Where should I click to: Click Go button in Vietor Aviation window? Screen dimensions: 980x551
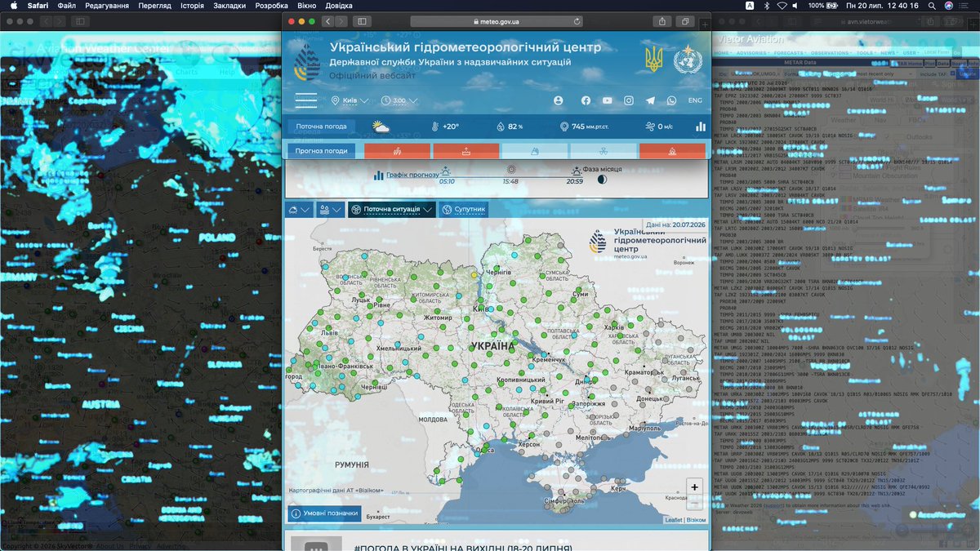coord(957,53)
